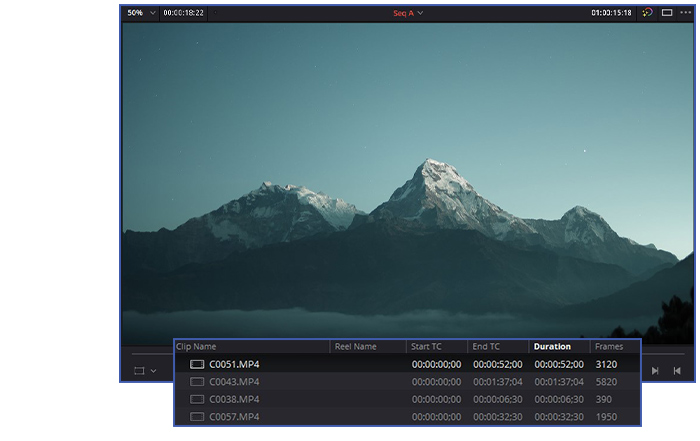Click the mark-in button next to the go-to-first-frame icon

655,370
